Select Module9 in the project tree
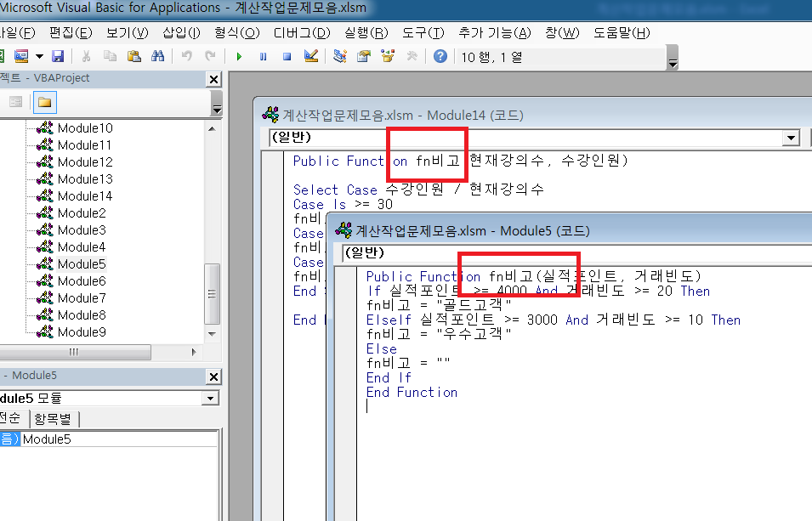Image resolution: width=812 pixels, height=521 pixels. (81, 332)
